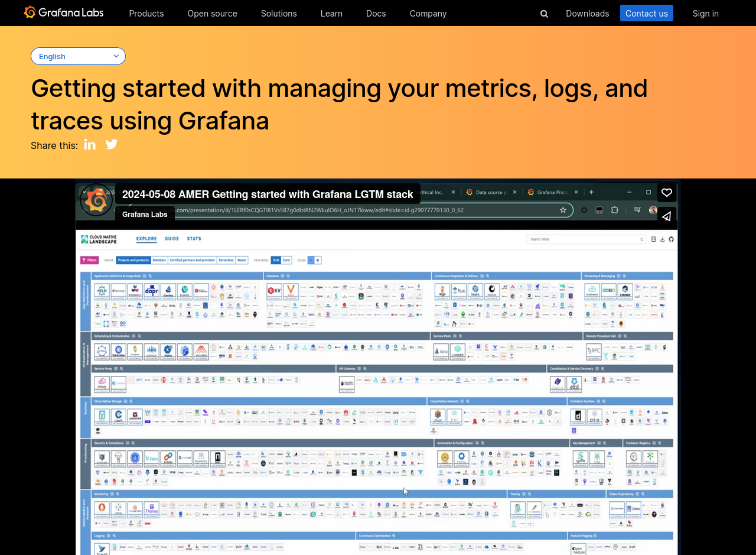This screenshot has height=555, width=756.
Task: Click the Grafana Labs channel label
Action: click(145, 214)
